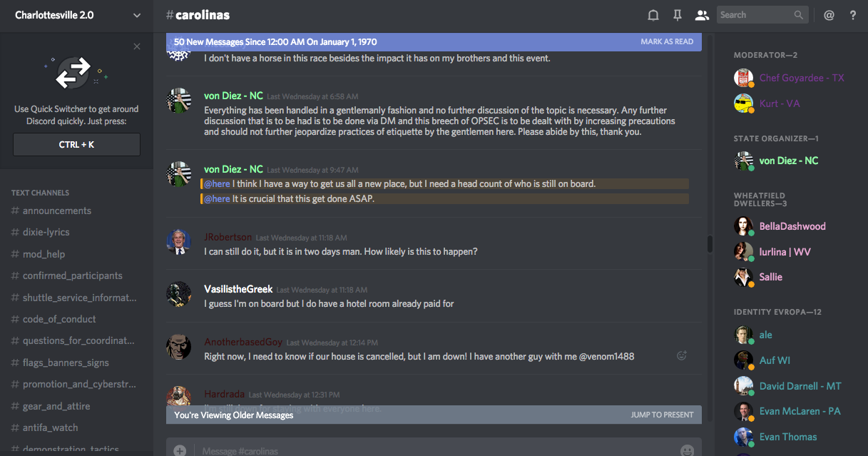The image size is (868, 456).
Task: Close the Quick Switcher tip
Action: click(137, 47)
